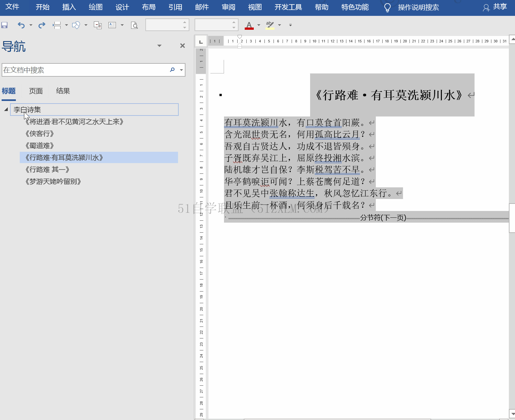Screen dimensions: 515x420
Task: Click the vertical scrollbar down arrow
Action: point(512,414)
